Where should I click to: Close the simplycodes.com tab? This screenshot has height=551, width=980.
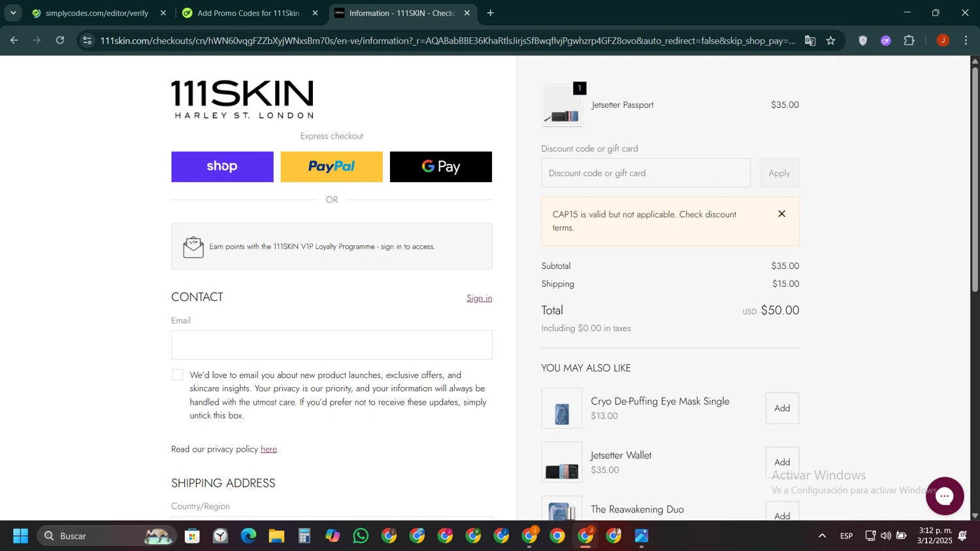(x=163, y=13)
